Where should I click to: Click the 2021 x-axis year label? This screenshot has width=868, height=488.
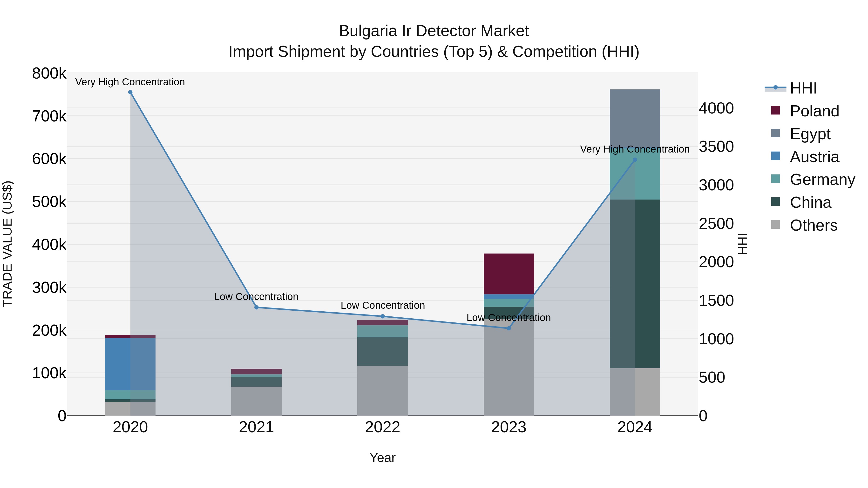pyautogui.click(x=257, y=427)
